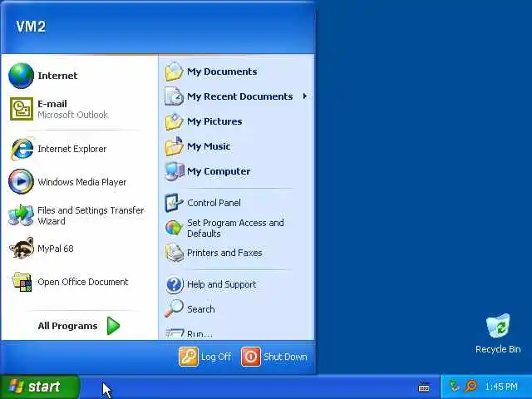Click the Open Office Document label

[83, 282]
